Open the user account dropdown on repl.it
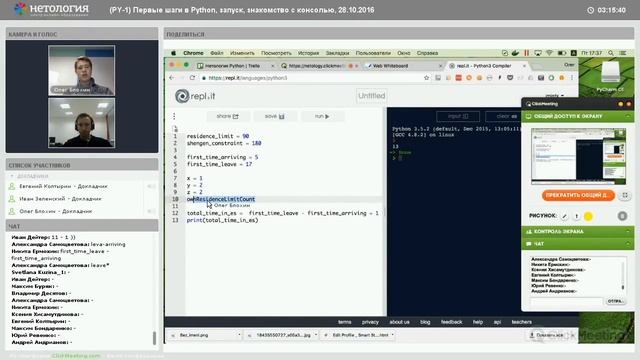Image resolution: width=640 pixels, height=360 pixels. 555,96
